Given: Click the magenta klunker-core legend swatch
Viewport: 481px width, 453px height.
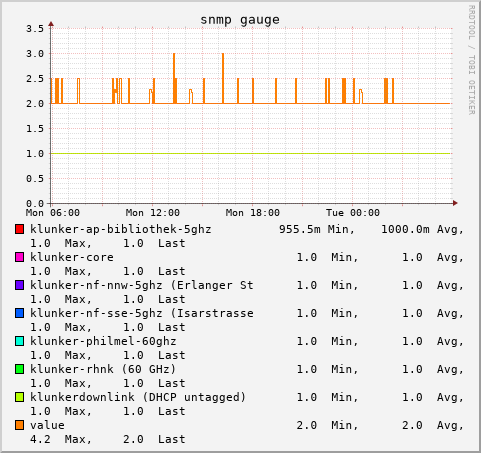Looking at the screenshot, I should click(19, 257).
